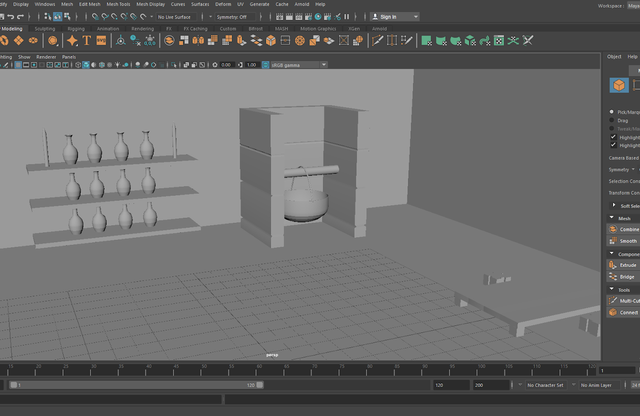Click the green planar UV mapping shelf icon

pos(427,40)
